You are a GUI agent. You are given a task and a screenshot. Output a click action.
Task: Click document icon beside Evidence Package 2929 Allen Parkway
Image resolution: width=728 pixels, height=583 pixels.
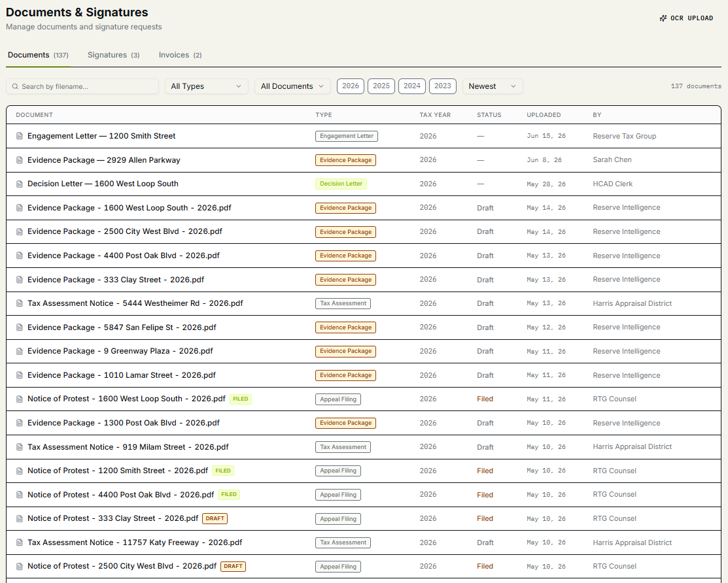coord(20,160)
